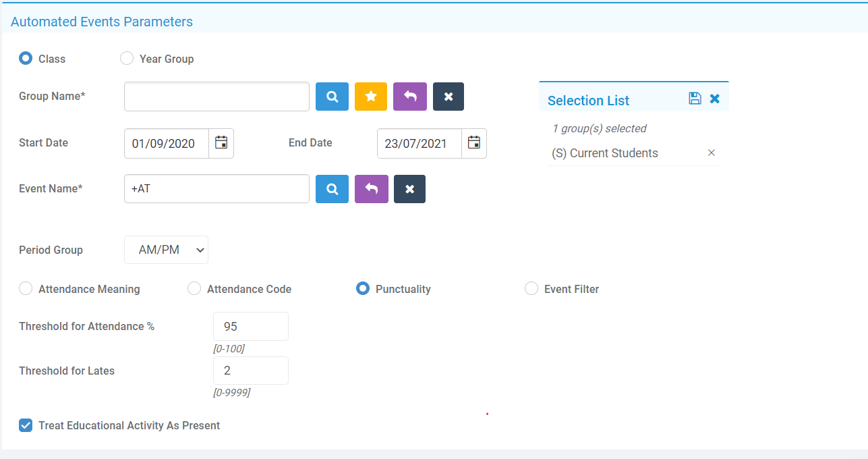Select the Event Filter option

click(x=531, y=288)
